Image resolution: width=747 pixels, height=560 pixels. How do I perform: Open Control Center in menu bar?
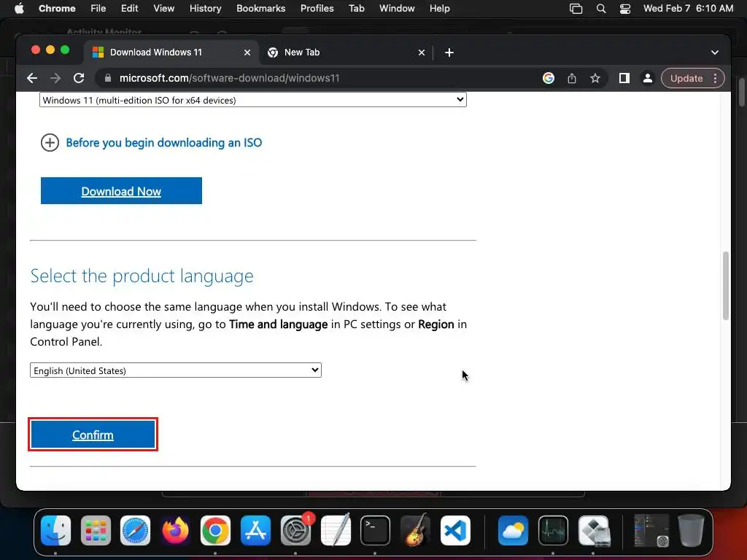coord(625,9)
